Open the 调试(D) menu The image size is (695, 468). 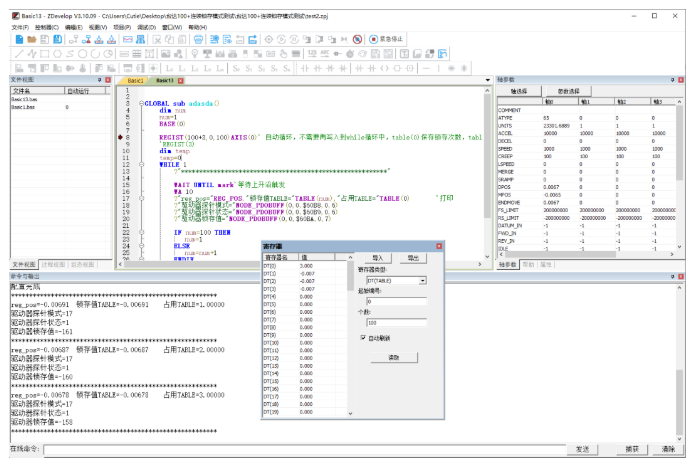point(147,27)
